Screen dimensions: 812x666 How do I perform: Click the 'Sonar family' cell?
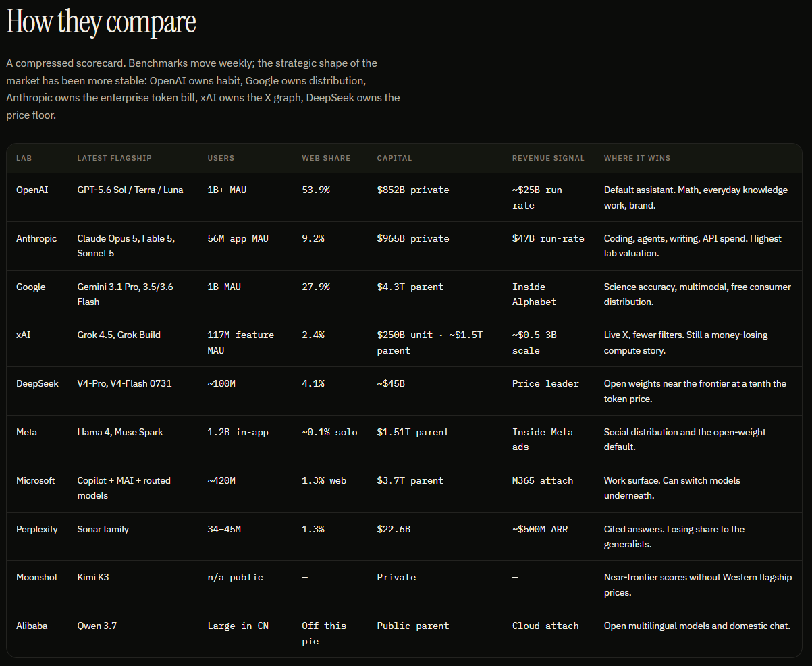pos(103,529)
